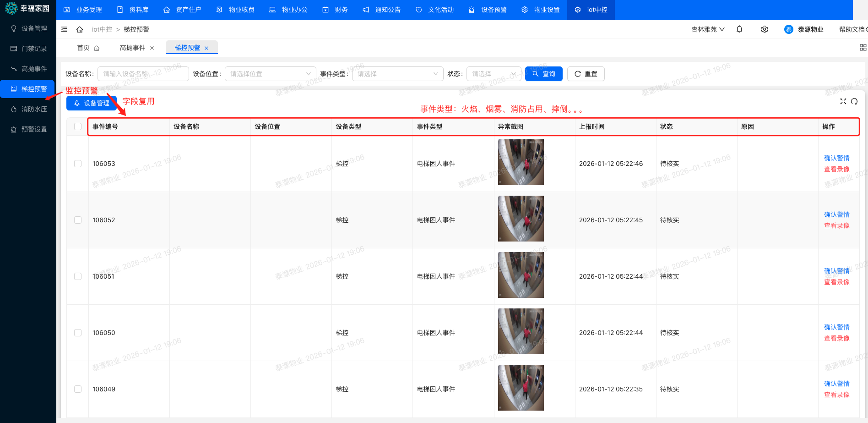This screenshot has width=868, height=423.
Task: Collapse the sidebar with the hamburger icon
Action: pyautogui.click(x=64, y=29)
